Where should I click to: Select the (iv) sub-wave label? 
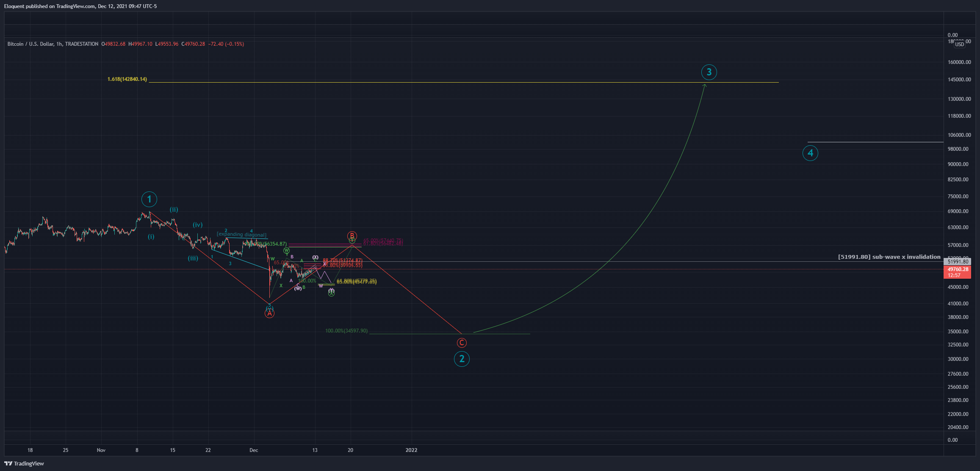tap(197, 225)
